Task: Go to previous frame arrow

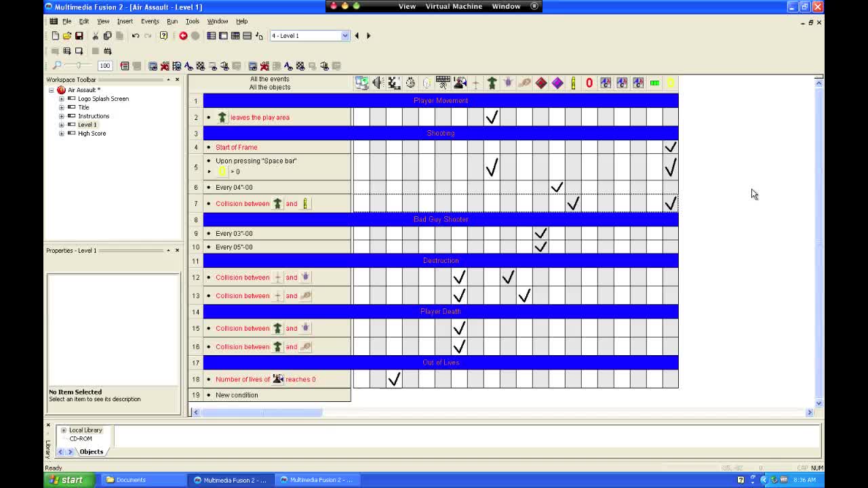Action: (x=357, y=36)
